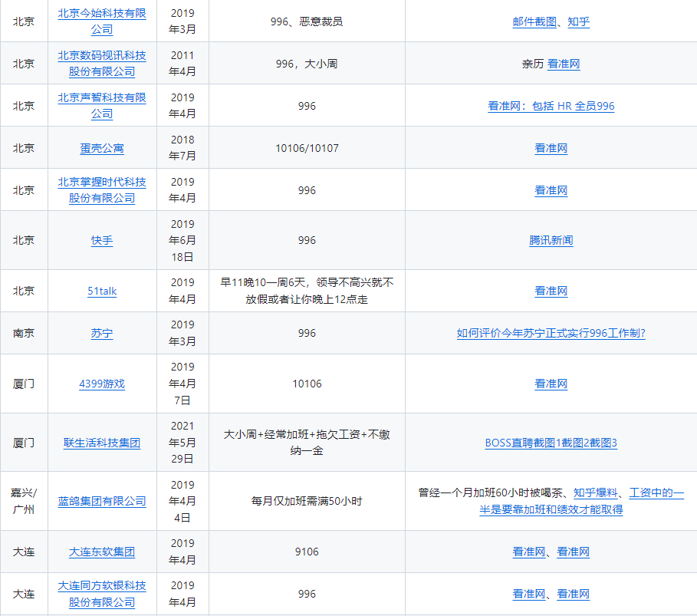Click the "2021年5月29日" date cell
Image resolution: width=697 pixels, height=616 pixels.
pos(182,443)
